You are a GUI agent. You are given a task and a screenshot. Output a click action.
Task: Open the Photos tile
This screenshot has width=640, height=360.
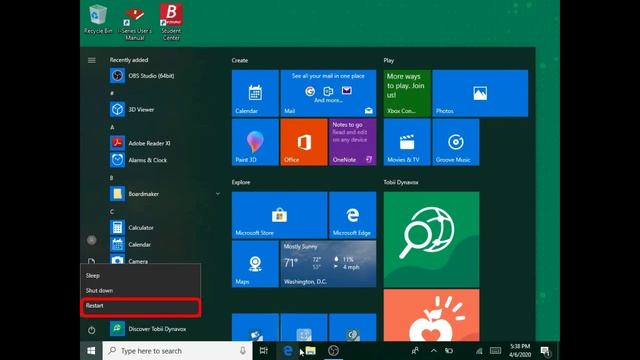(x=480, y=93)
